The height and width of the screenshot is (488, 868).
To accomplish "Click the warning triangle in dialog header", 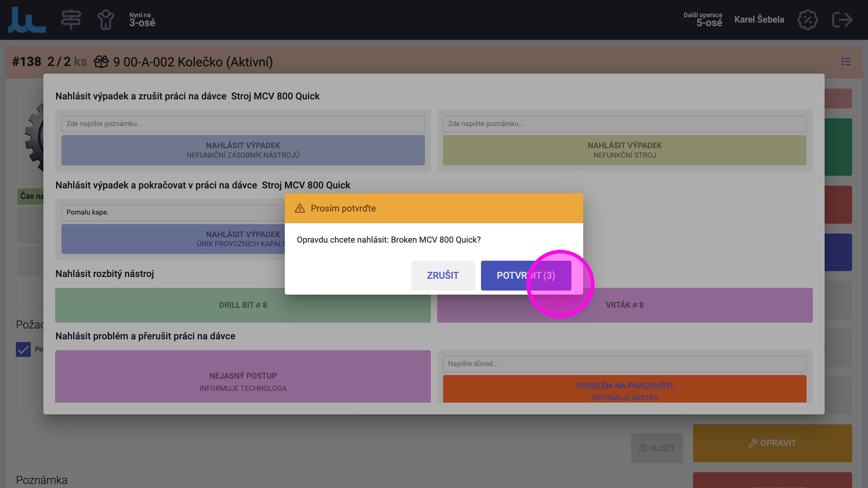I will 300,208.
